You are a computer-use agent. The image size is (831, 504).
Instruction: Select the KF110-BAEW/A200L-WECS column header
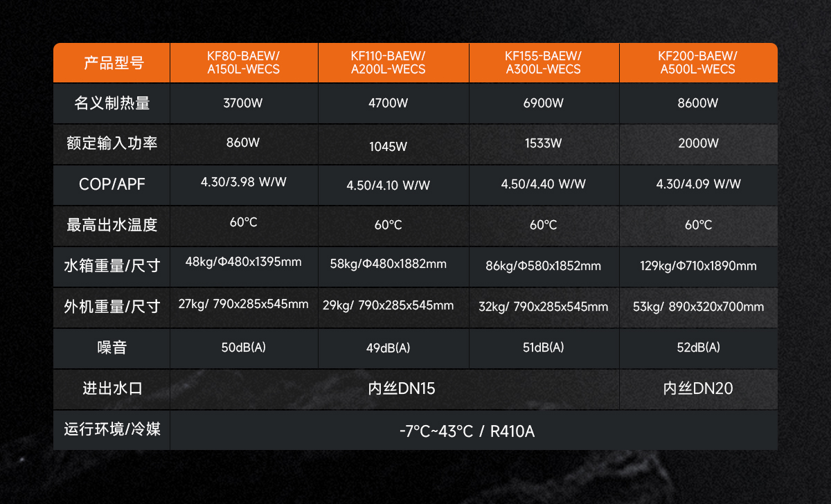coord(393,63)
